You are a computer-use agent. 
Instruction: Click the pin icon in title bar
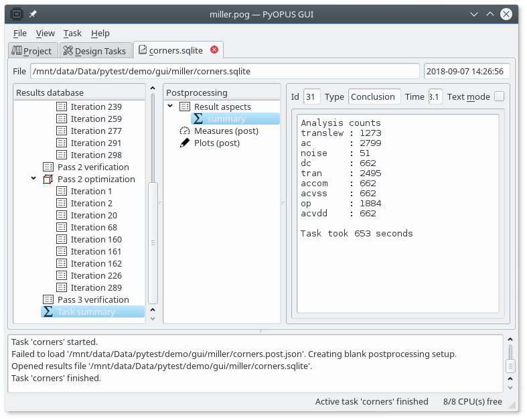33,13
